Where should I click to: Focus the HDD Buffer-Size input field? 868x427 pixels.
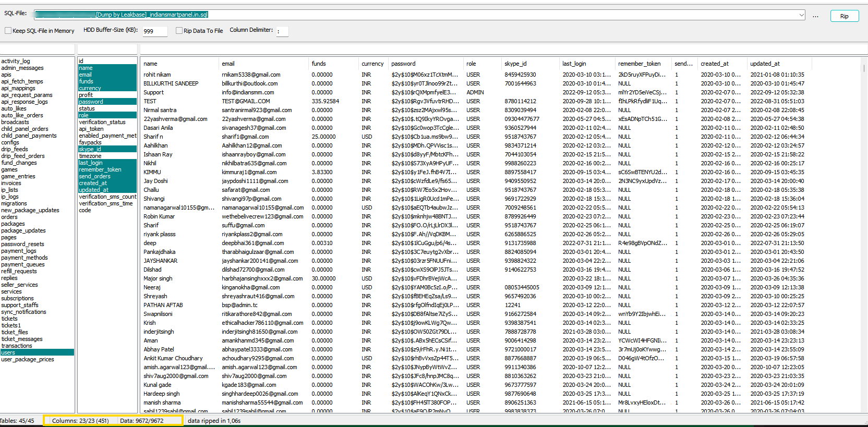click(x=154, y=31)
